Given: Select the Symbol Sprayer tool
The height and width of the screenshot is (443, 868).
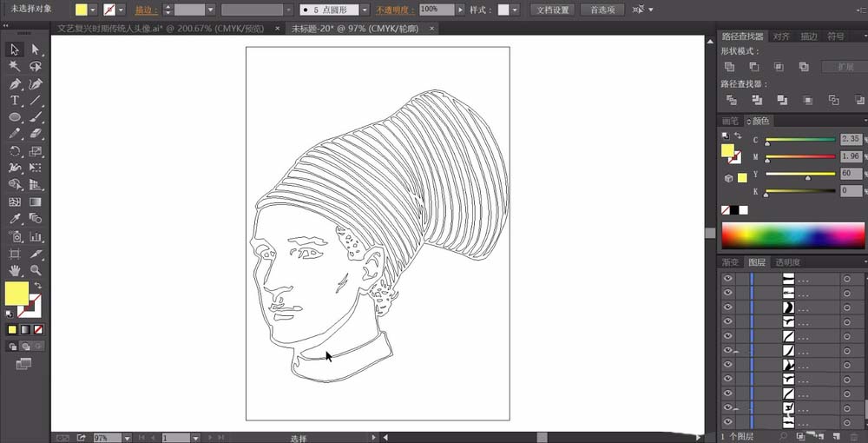Looking at the screenshot, I should click(x=15, y=236).
